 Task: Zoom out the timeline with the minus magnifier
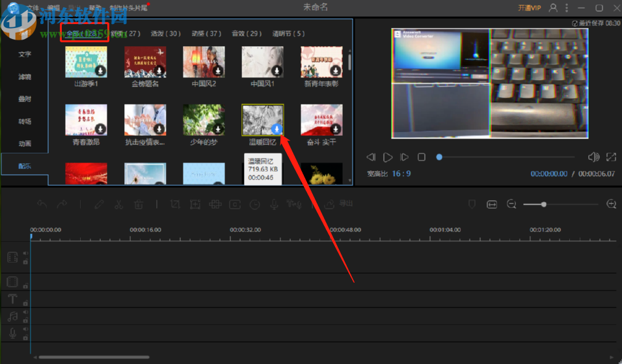coord(511,204)
